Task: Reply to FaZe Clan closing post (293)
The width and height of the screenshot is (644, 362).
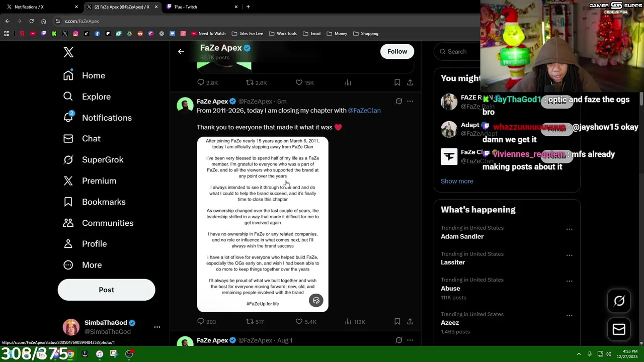Action: tap(206, 321)
